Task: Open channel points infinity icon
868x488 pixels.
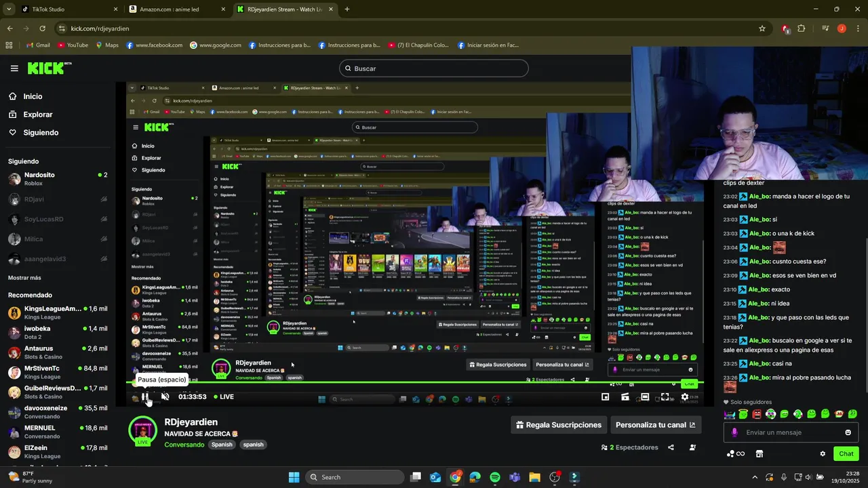Action: 736,453
